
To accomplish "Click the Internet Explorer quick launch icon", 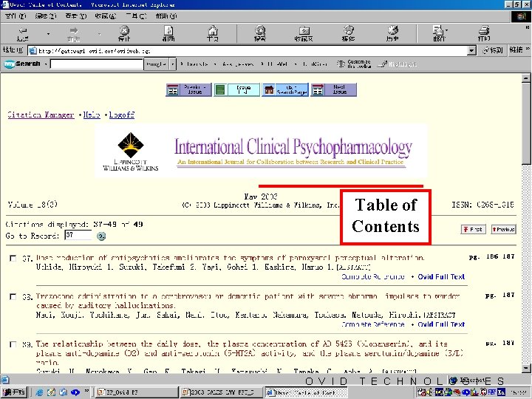I will point(39,392).
